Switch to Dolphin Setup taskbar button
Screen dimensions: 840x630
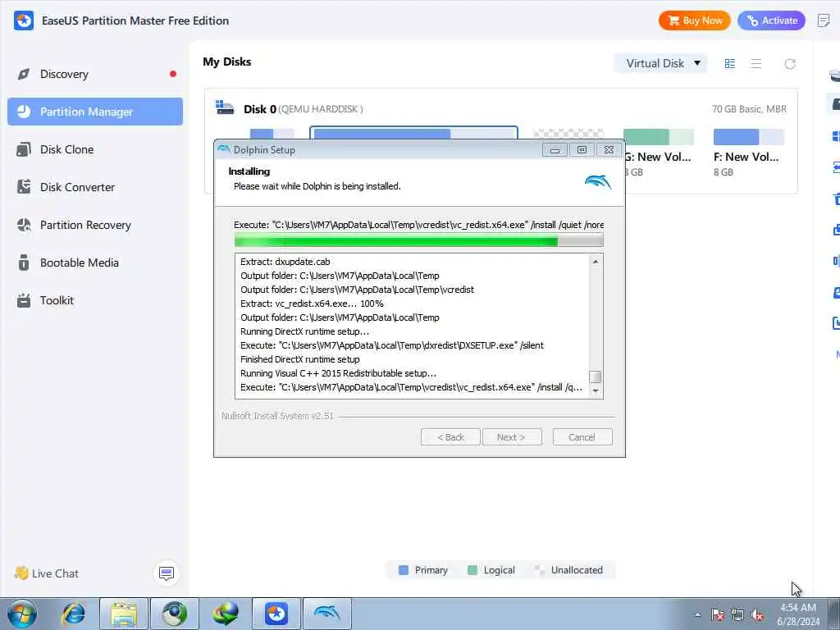click(x=327, y=614)
